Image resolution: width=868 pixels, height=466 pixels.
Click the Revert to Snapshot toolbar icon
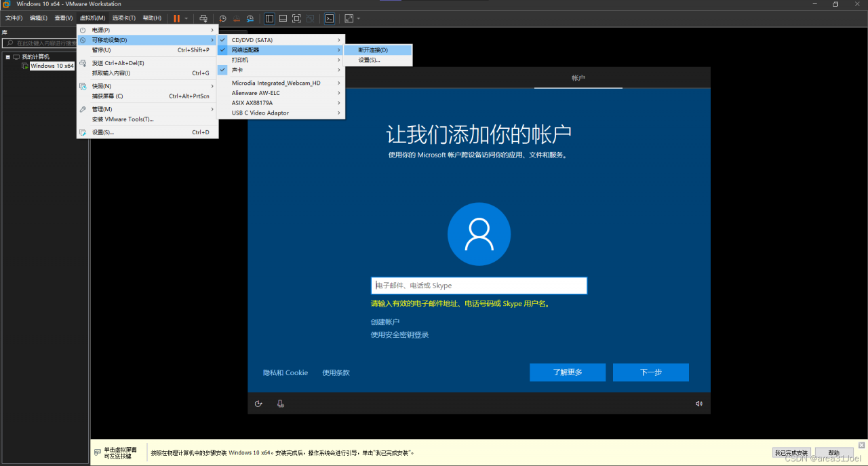point(236,18)
